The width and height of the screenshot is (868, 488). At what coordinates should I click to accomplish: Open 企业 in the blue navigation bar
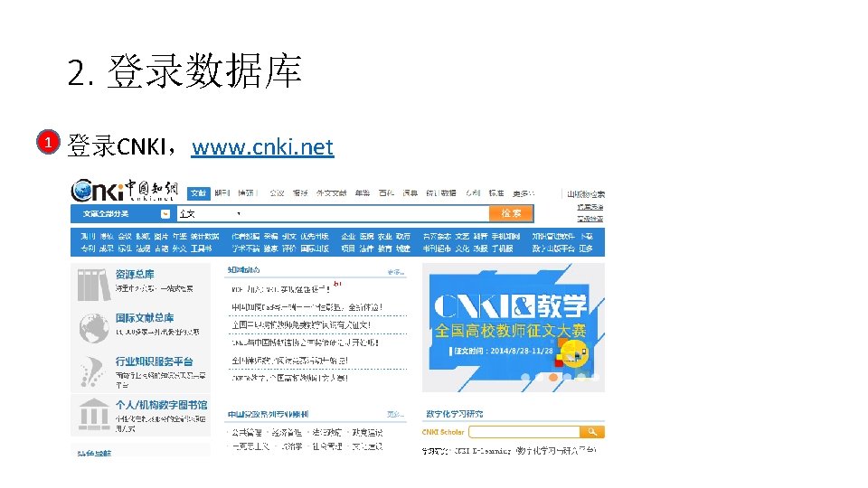pyautogui.click(x=348, y=236)
